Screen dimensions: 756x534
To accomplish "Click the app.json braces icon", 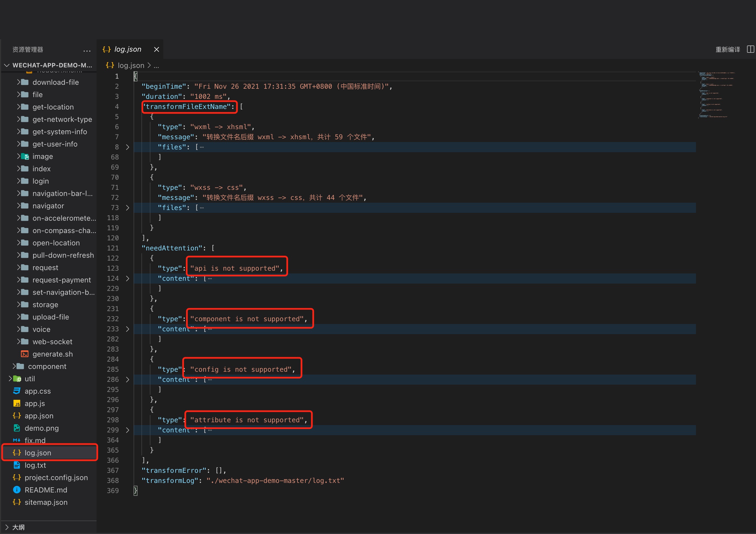I will tap(17, 416).
